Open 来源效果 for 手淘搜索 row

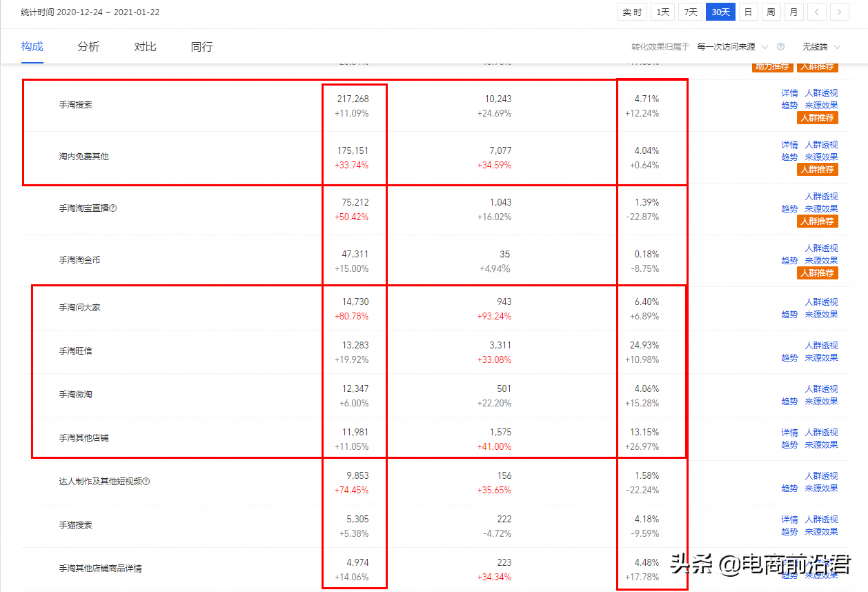pyautogui.click(x=821, y=106)
